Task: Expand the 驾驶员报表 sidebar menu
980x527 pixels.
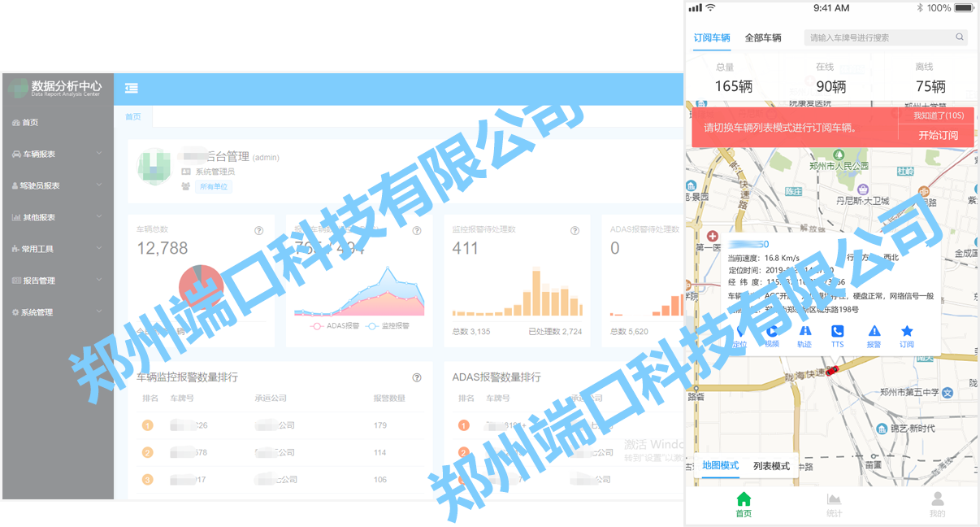Action: [x=57, y=185]
